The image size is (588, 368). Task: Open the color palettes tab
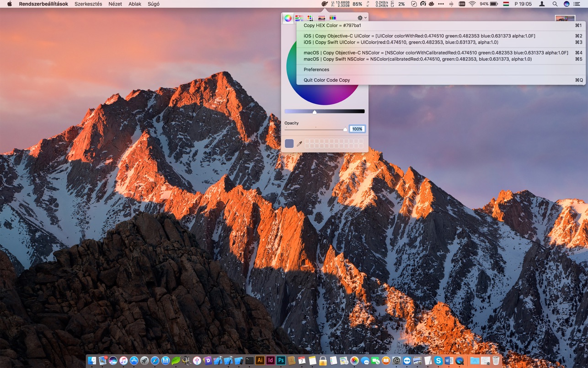[x=310, y=18]
